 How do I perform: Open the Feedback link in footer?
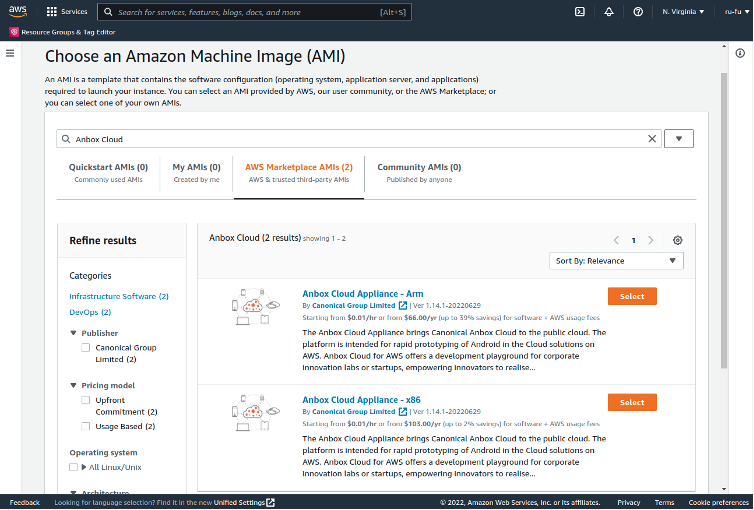(25, 502)
